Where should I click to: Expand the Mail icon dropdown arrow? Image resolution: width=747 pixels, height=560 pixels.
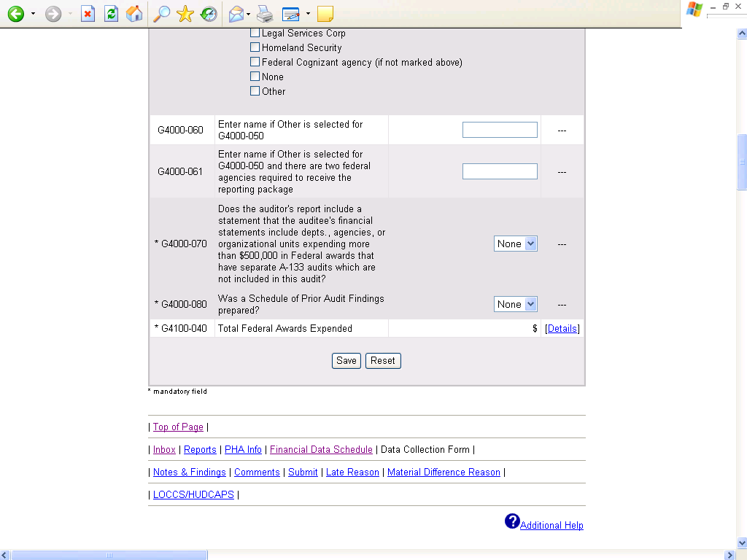(248, 14)
